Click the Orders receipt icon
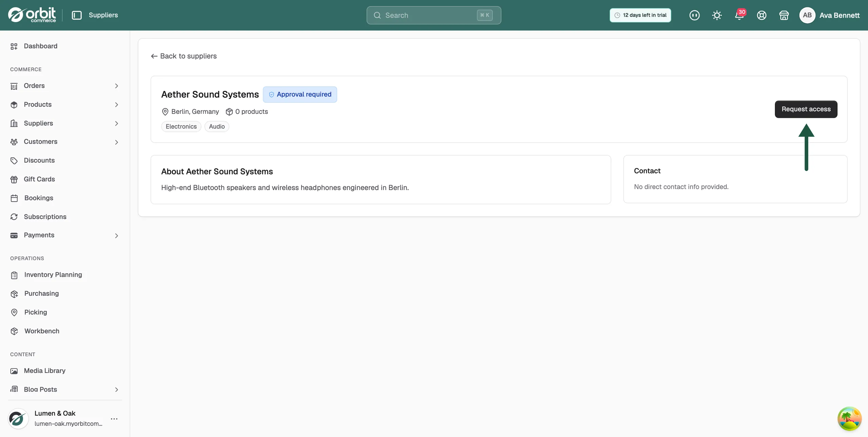The image size is (868, 437). point(14,86)
